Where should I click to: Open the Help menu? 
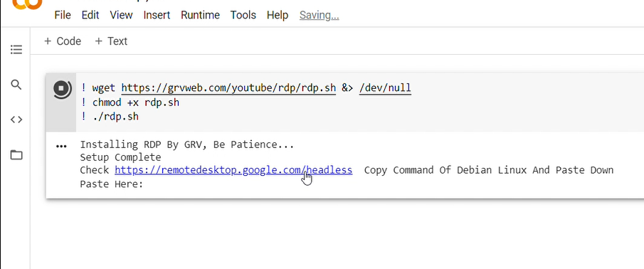278,15
